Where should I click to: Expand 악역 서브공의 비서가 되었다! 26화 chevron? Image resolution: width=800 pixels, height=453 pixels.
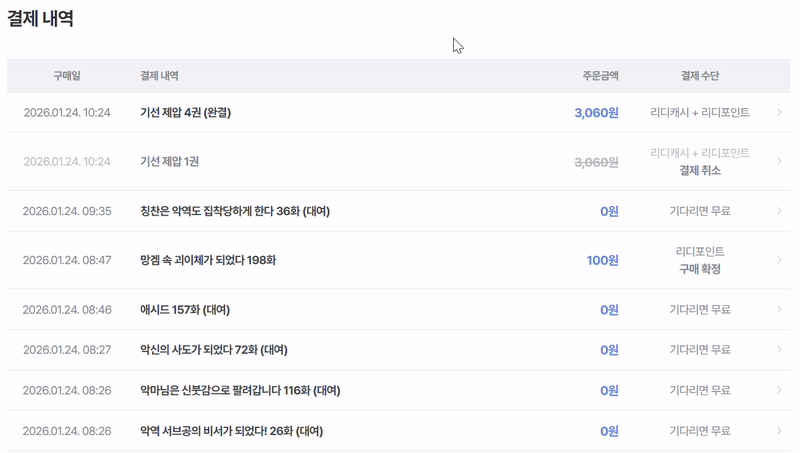point(779,431)
